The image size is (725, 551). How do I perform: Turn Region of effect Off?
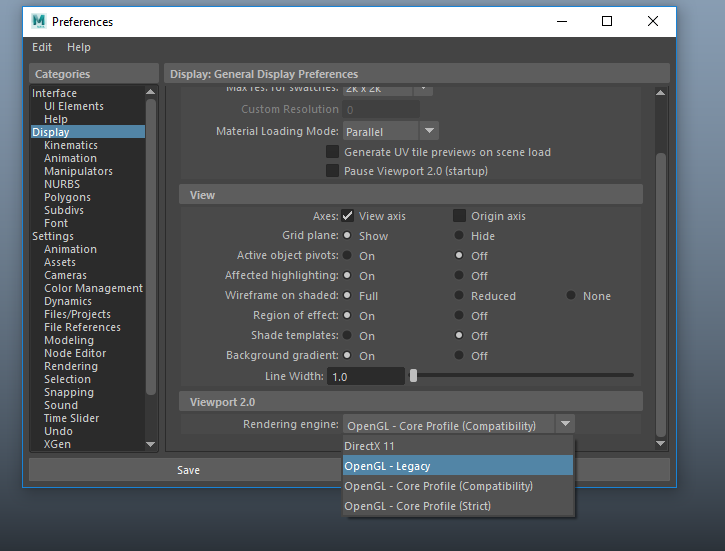tap(459, 315)
